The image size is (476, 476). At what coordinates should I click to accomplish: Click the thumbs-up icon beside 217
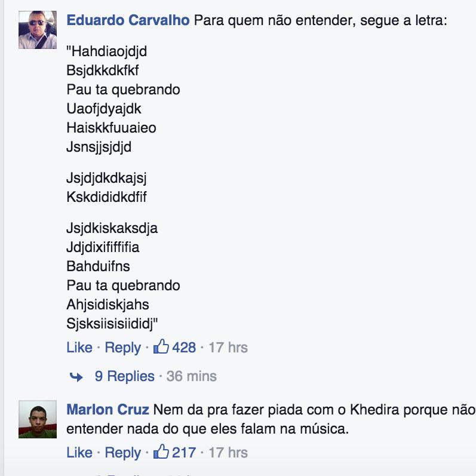pos(161,452)
